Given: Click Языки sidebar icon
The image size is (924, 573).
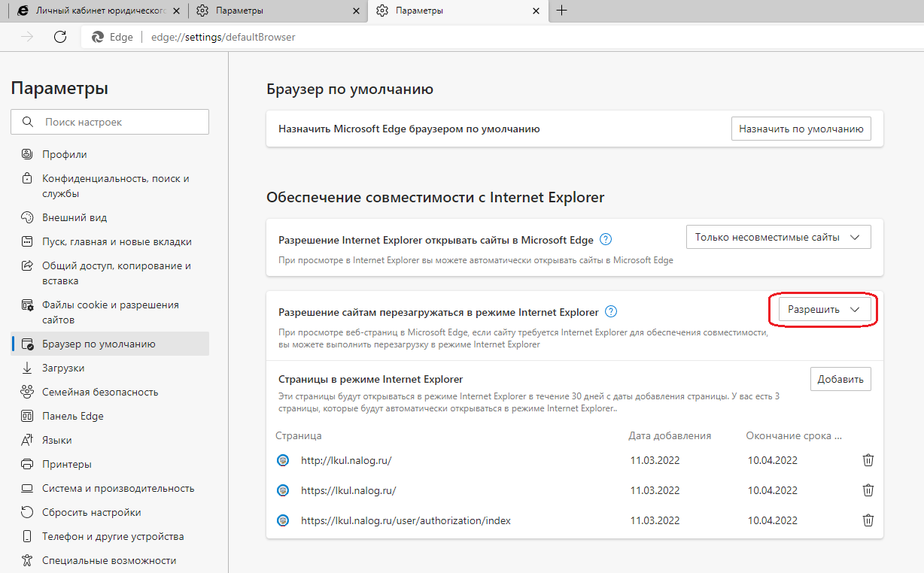Looking at the screenshot, I should [27, 440].
